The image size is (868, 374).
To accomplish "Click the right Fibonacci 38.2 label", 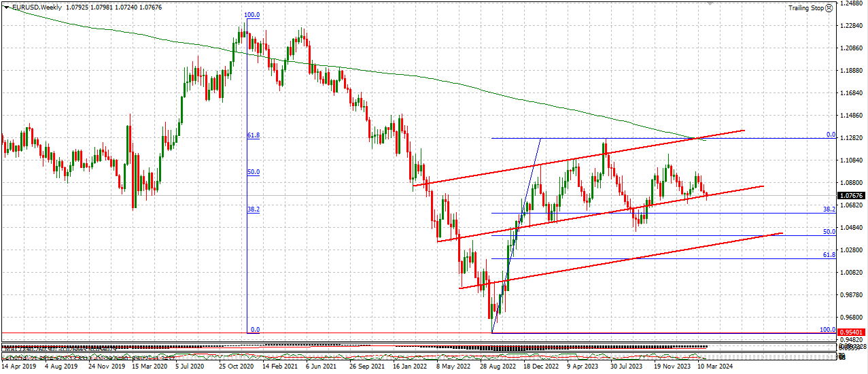I will click(829, 209).
